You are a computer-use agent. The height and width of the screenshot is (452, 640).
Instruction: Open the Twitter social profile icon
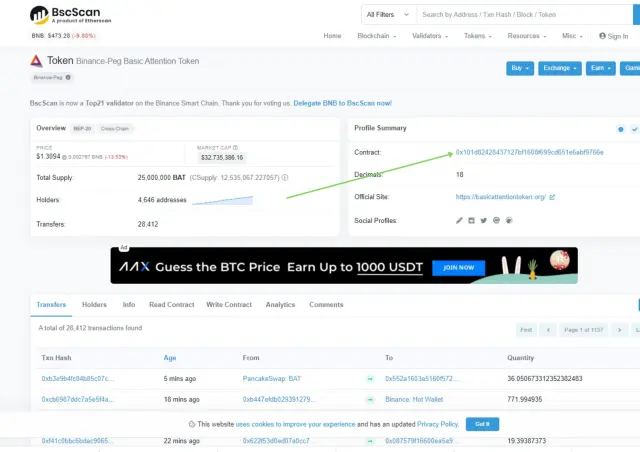484,220
